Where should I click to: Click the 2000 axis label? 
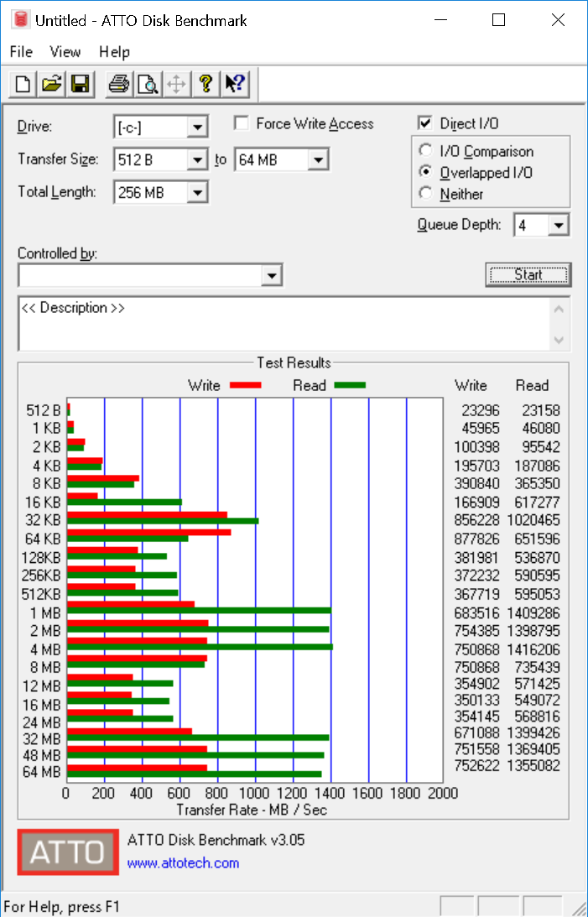442,794
